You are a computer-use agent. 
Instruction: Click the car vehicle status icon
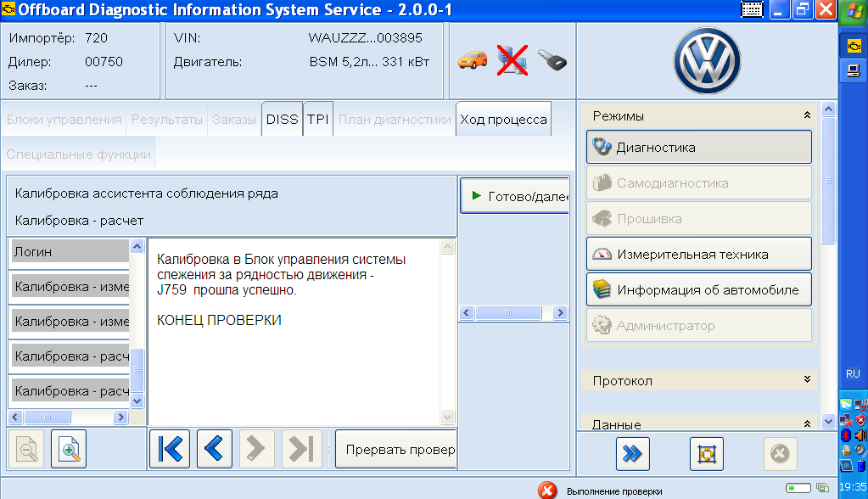473,60
